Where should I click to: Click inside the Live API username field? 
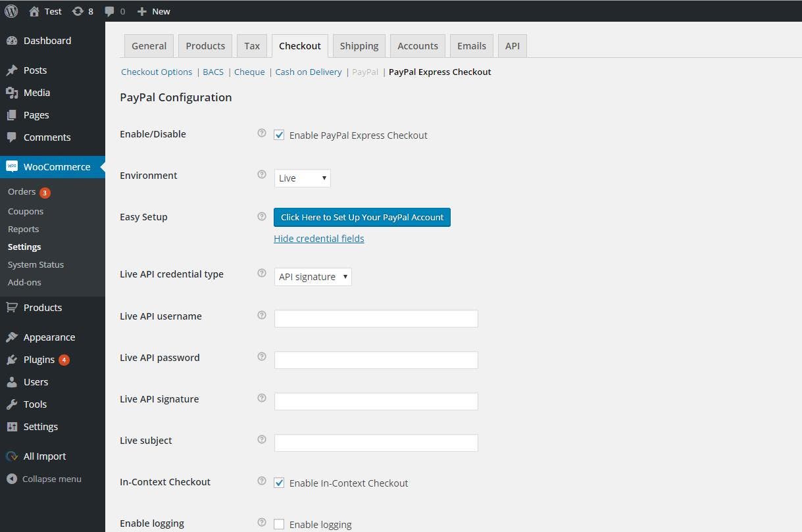pyautogui.click(x=376, y=318)
